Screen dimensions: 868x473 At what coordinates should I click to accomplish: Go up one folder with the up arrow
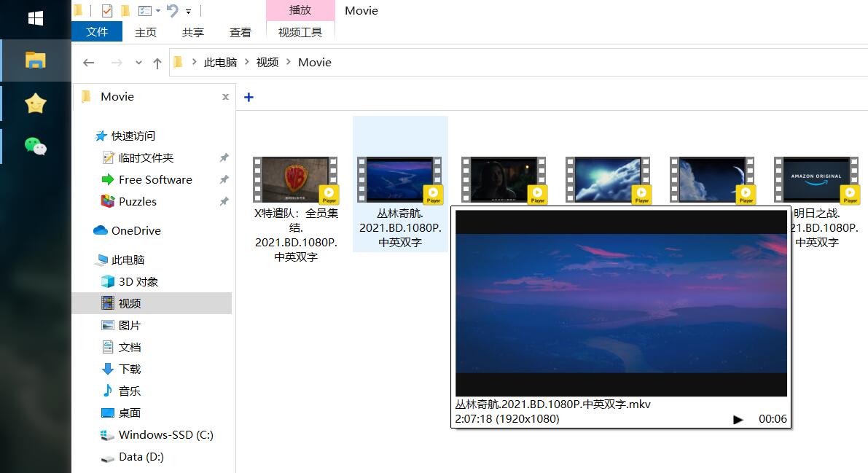pos(157,63)
